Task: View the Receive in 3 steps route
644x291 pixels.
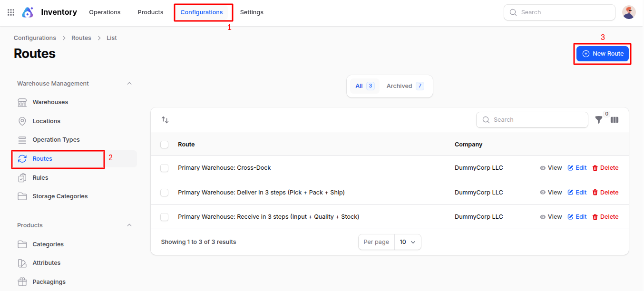Action: pyautogui.click(x=551, y=217)
